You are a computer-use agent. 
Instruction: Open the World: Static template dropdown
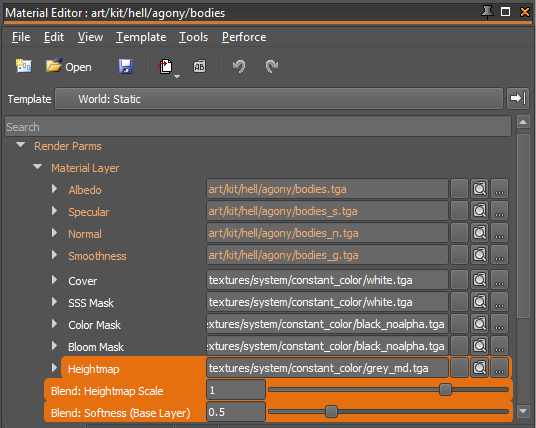click(x=279, y=99)
